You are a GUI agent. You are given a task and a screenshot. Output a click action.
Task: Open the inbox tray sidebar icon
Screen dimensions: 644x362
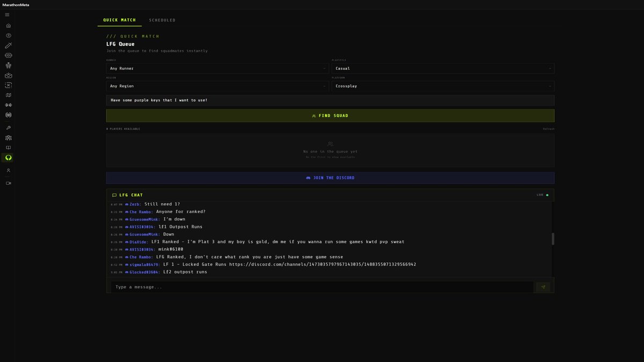(x=8, y=76)
